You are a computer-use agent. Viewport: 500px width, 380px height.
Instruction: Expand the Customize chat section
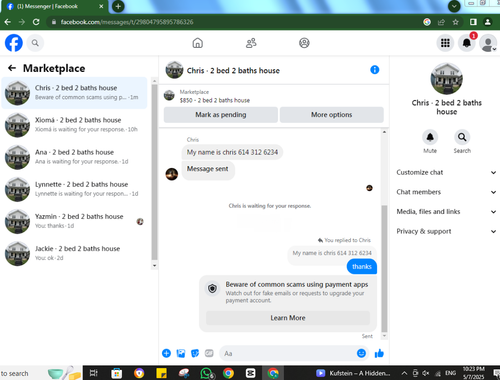click(446, 172)
